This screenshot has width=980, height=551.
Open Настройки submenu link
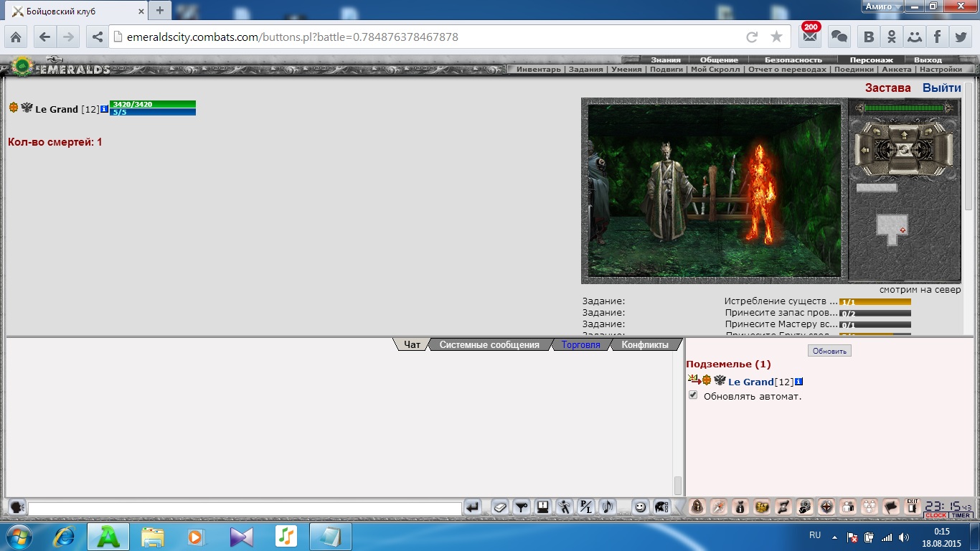coord(941,70)
